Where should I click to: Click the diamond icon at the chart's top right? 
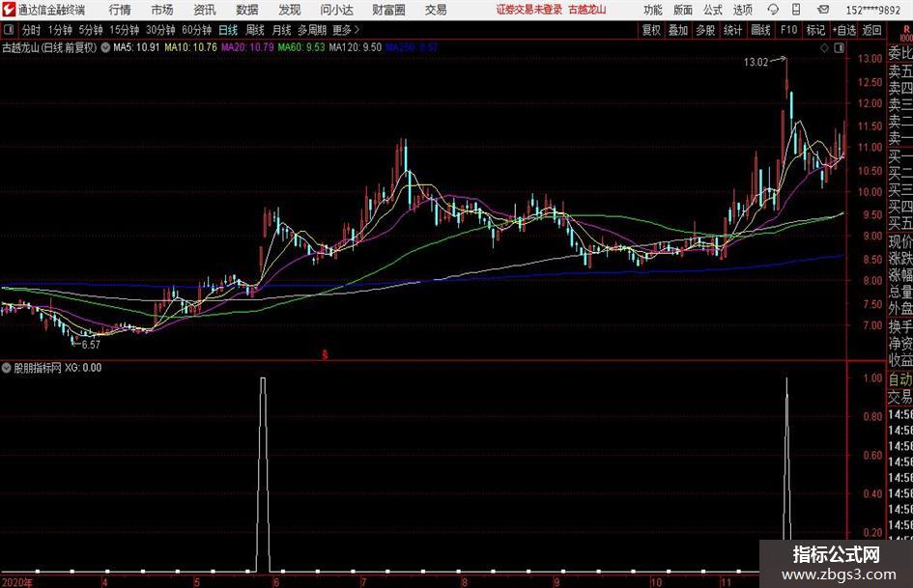[824, 48]
